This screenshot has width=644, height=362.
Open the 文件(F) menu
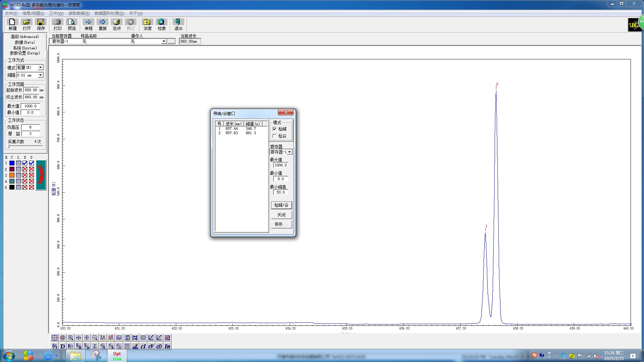click(x=11, y=13)
